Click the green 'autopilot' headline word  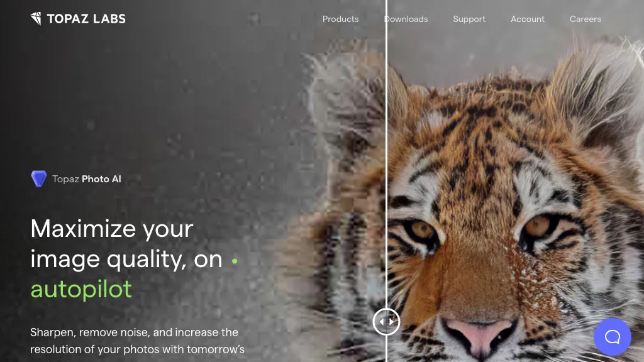pyautogui.click(x=81, y=290)
